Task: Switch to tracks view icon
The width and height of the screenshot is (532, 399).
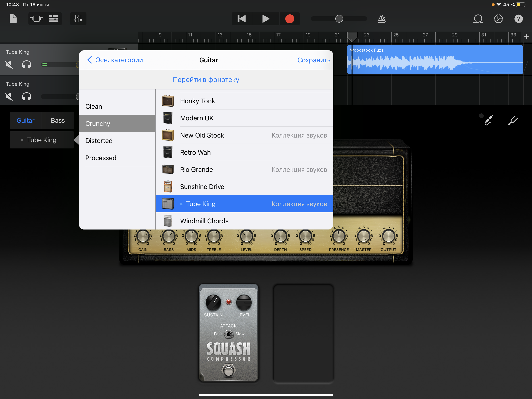Action: 54,19
